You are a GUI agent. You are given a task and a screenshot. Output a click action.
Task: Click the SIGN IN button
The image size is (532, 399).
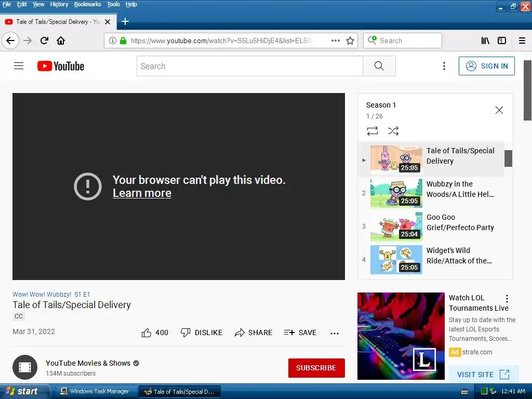click(x=486, y=66)
